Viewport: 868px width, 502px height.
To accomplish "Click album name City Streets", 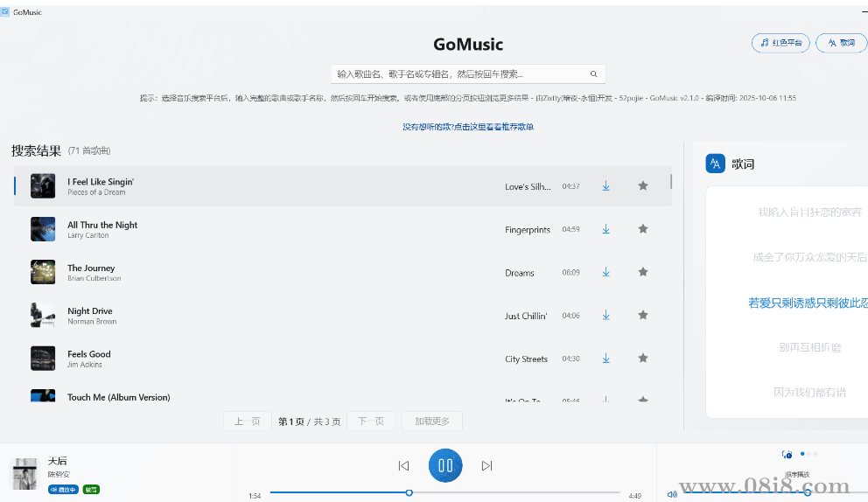I will click(x=526, y=359).
